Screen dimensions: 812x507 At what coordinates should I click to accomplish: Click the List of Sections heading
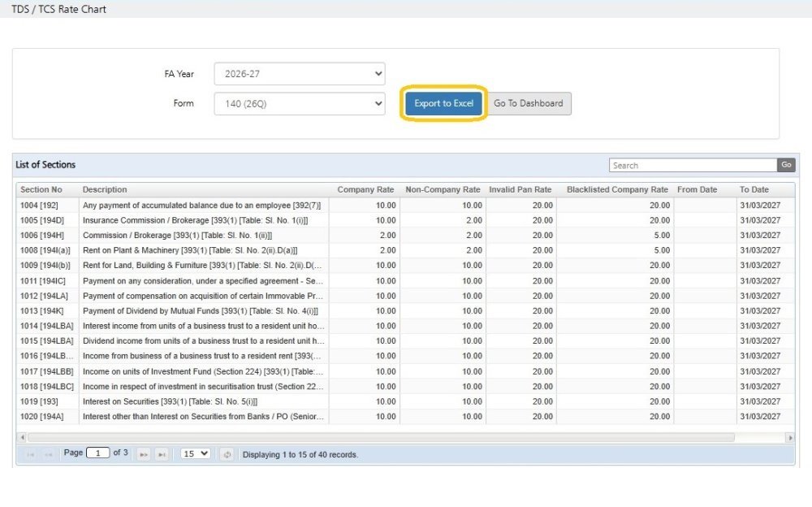click(45, 165)
